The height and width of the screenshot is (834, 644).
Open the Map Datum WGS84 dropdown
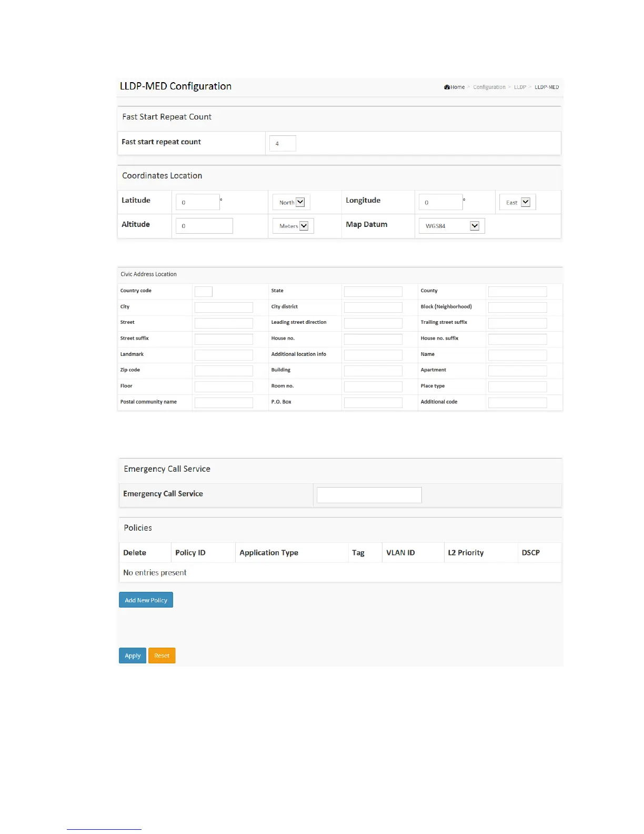[451, 226]
